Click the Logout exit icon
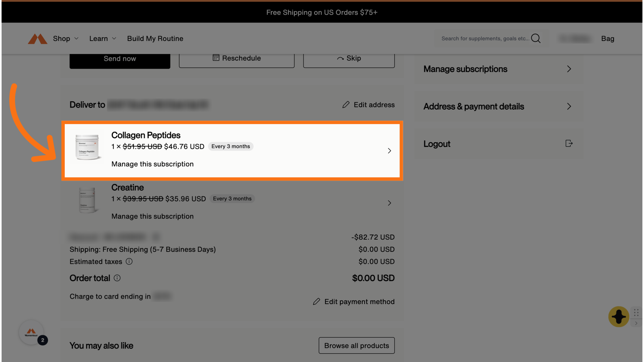Viewport: 644px width, 362px height. tap(569, 143)
